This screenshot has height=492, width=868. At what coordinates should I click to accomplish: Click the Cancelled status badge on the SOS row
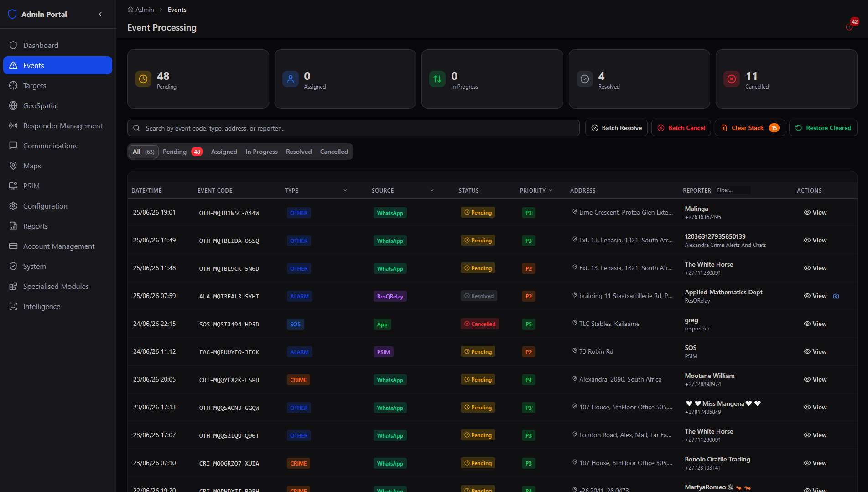click(480, 324)
